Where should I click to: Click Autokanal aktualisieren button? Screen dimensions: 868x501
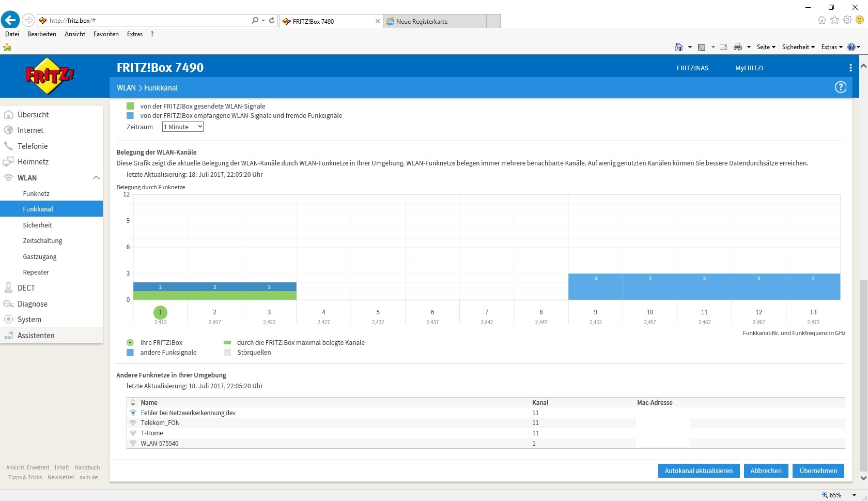[x=699, y=470]
